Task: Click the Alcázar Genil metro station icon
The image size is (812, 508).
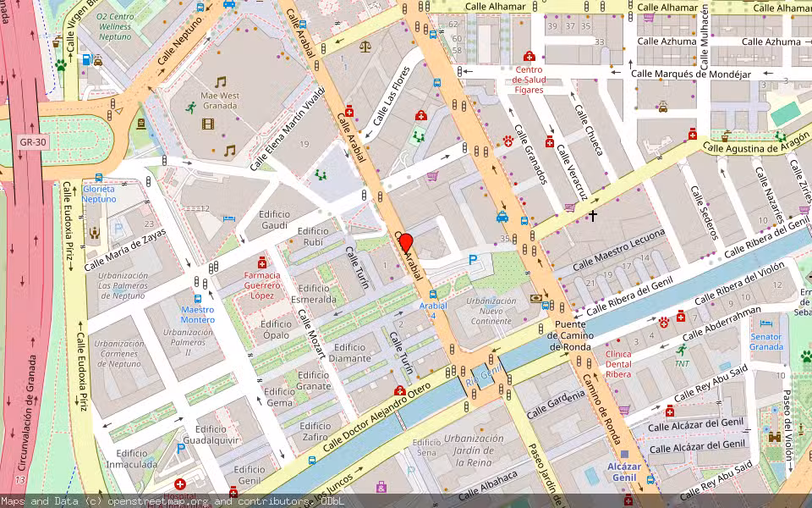Action: 624,455
